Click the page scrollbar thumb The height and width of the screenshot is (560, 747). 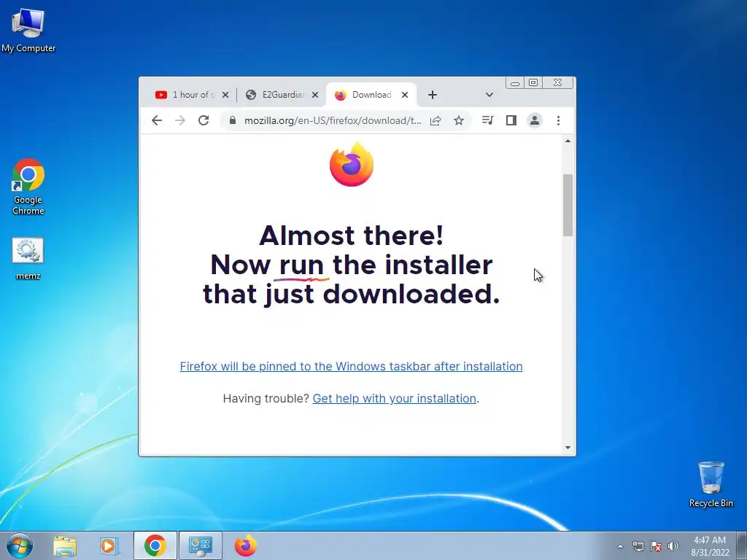coord(568,205)
